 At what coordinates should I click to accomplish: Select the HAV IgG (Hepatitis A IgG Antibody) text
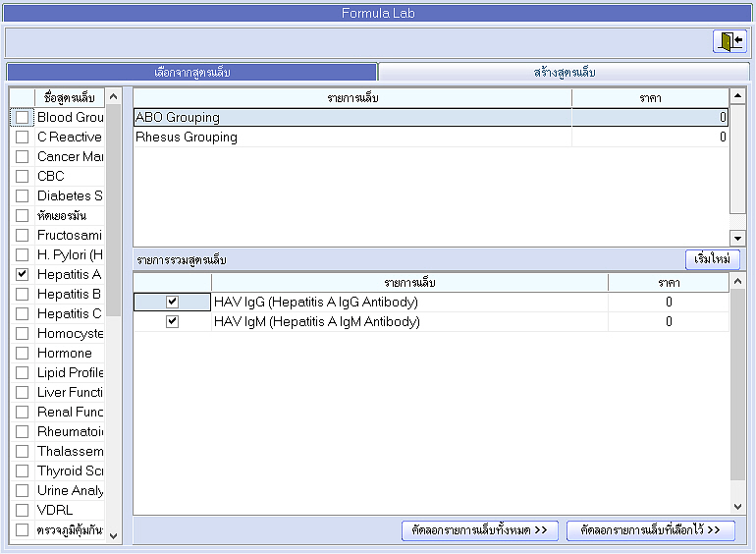316,302
